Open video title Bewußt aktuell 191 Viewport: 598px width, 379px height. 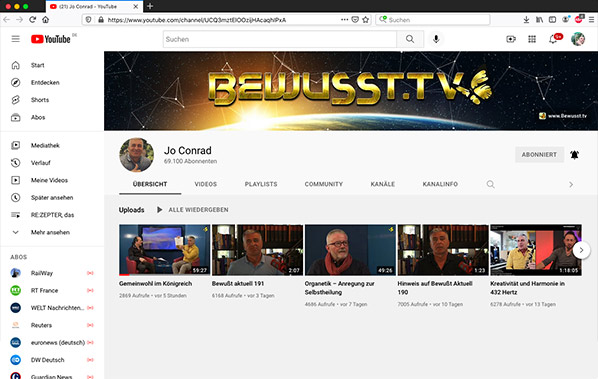[238, 284]
